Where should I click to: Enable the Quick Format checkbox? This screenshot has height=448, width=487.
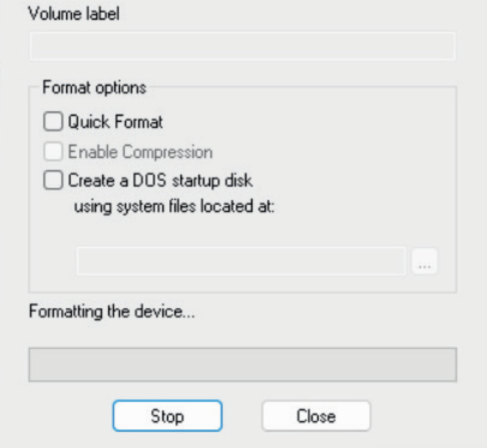click(54, 122)
